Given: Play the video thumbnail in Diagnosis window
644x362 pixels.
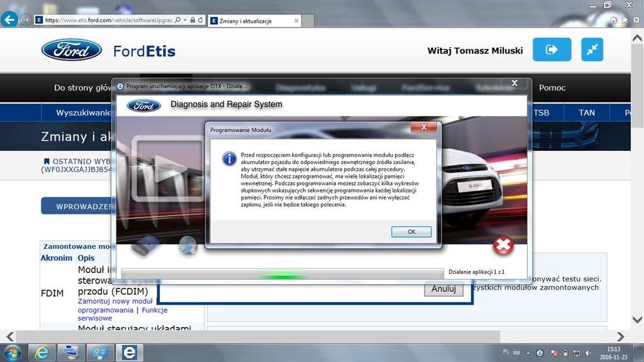Looking at the screenshot, I should click(x=168, y=168).
